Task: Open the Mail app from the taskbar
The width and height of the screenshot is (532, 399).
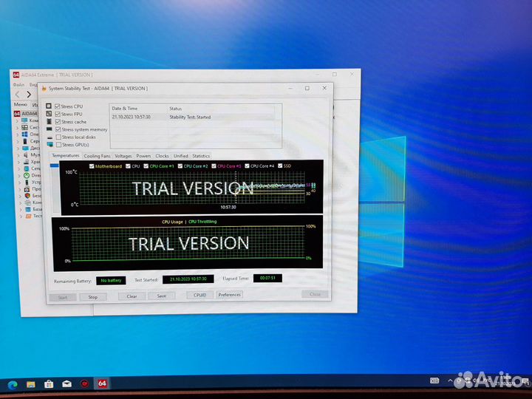Action: click(66, 384)
